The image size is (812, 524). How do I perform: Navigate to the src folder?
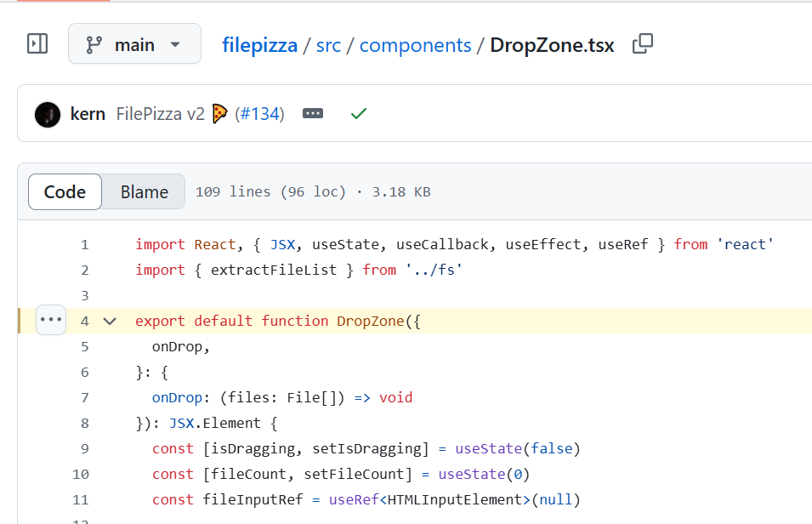click(328, 45)
